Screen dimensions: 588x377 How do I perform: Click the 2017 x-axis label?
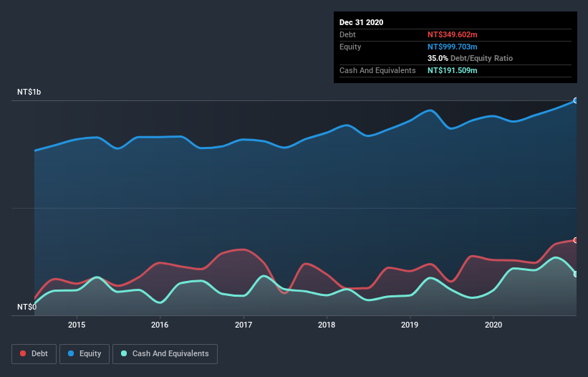tap(244, 325)
